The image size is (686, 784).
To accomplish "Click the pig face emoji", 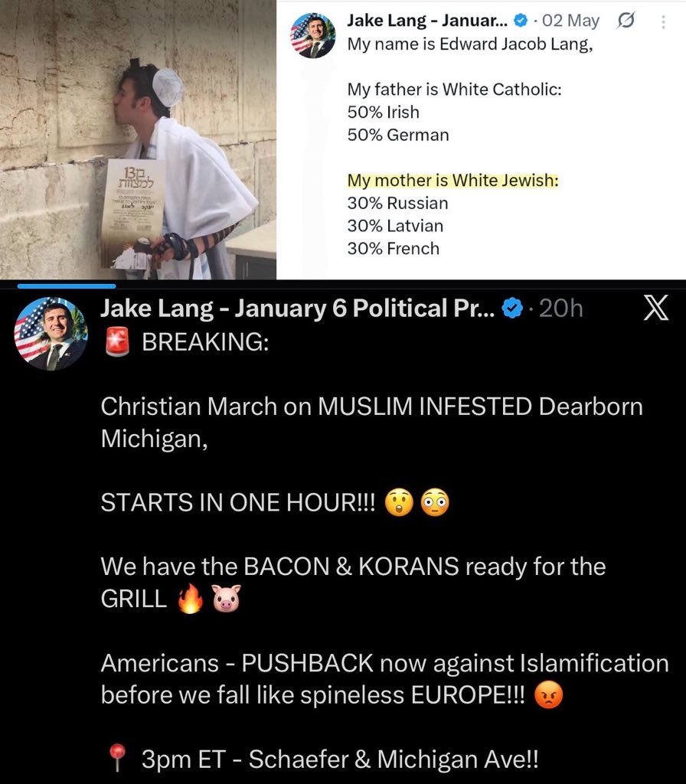I will point(227,599).
